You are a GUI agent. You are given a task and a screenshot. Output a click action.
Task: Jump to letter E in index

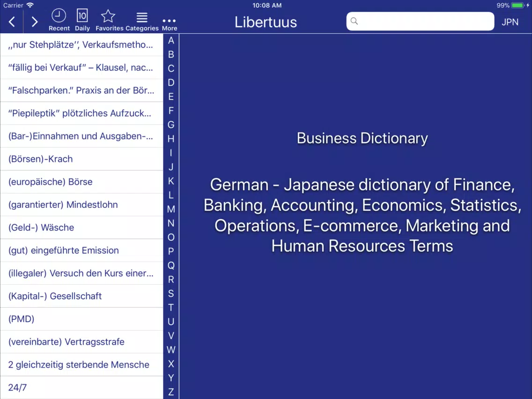171,96
